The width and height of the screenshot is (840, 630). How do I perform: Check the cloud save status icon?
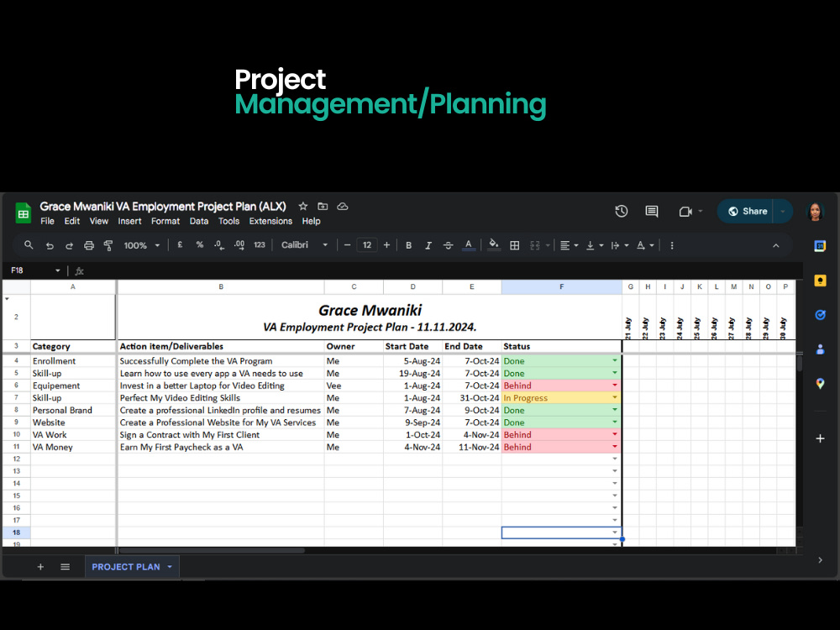343,207
